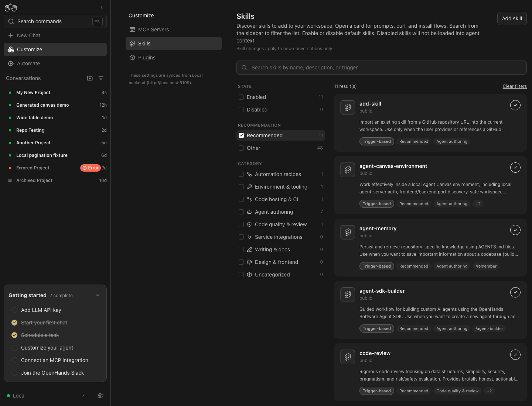Toggle the enabled checkmark on add-skill
This screenshot has height=406, width=532.
pos(515,105)
